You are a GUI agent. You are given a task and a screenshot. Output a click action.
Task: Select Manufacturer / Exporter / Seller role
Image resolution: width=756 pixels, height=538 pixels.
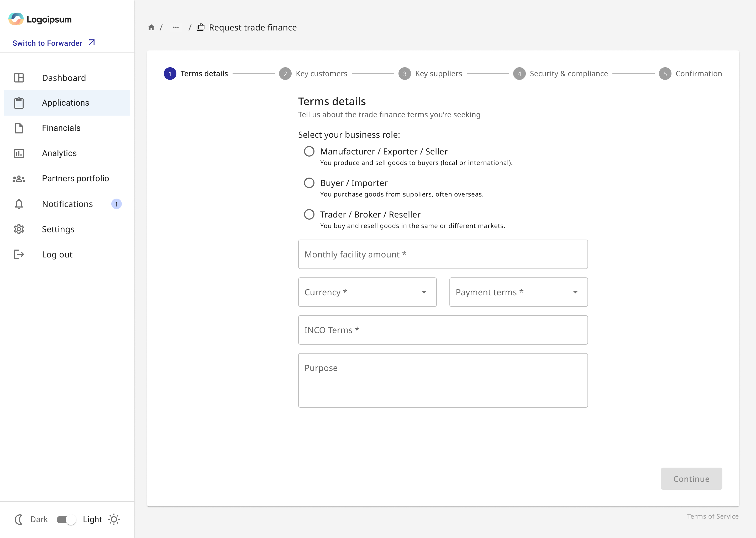click(309, 151)
